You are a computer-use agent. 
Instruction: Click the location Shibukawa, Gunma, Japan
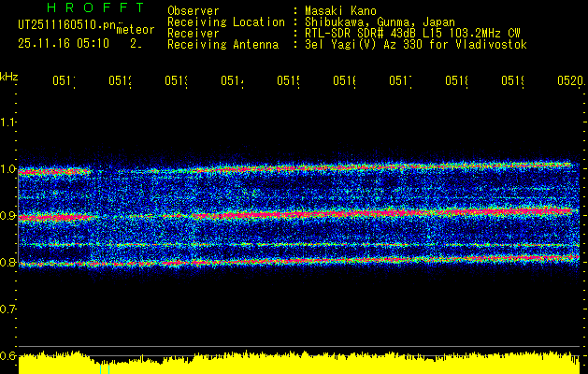(x=380, y=22)
